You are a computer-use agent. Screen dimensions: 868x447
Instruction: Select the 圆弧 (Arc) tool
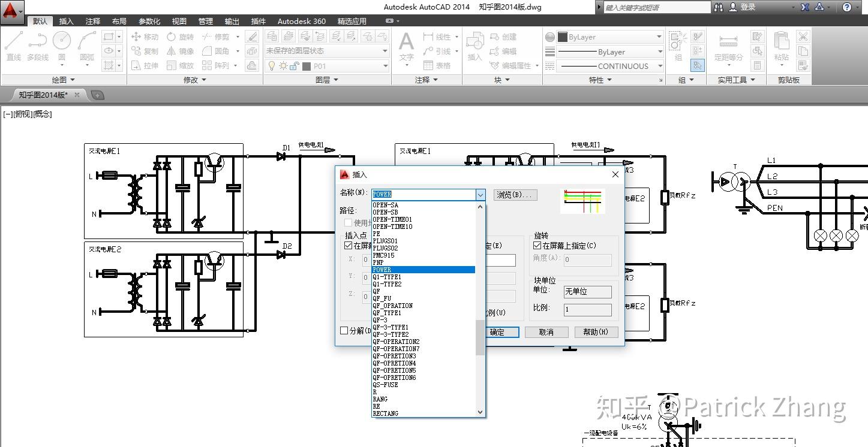87,46
